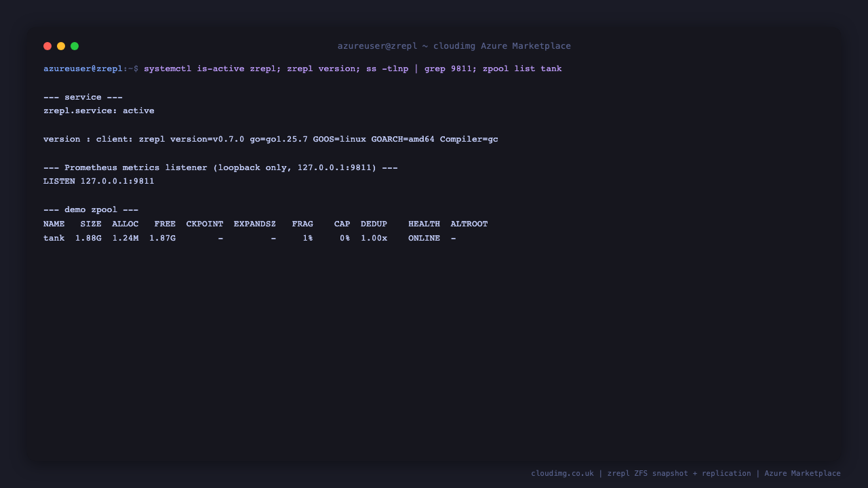Click the EXPANDSZ column header
The image size is (868, 488).
point(255,224)
